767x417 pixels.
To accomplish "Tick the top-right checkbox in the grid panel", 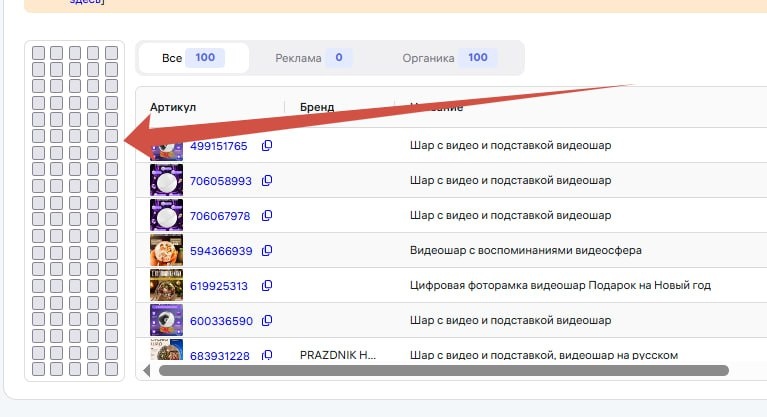I will tap(112, 52).
